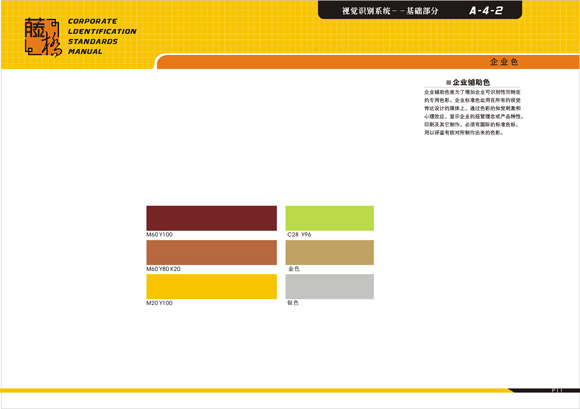Image resolution: width=580 pixels, height=409 pixels.
Task: Click the 企业色 orange banner label
Action: (504, 62)
